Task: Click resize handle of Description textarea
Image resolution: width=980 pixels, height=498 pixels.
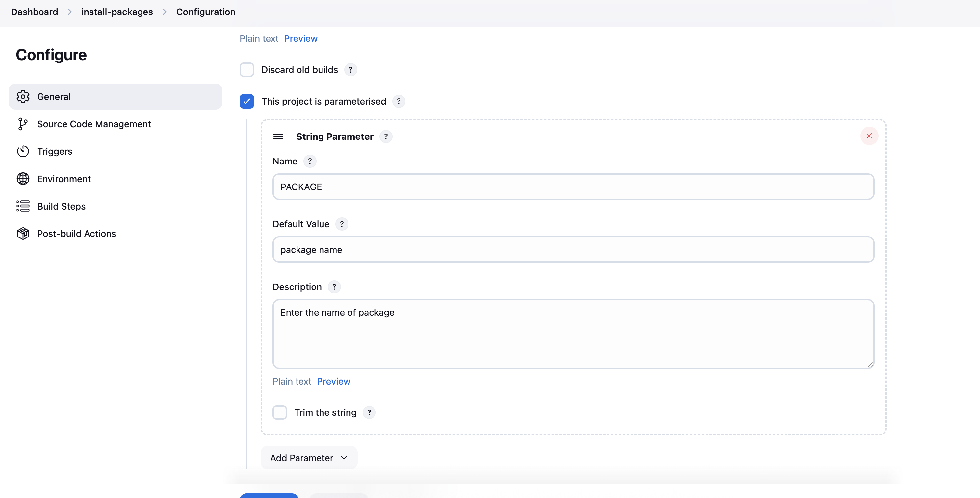Action: tap(870, 365)
